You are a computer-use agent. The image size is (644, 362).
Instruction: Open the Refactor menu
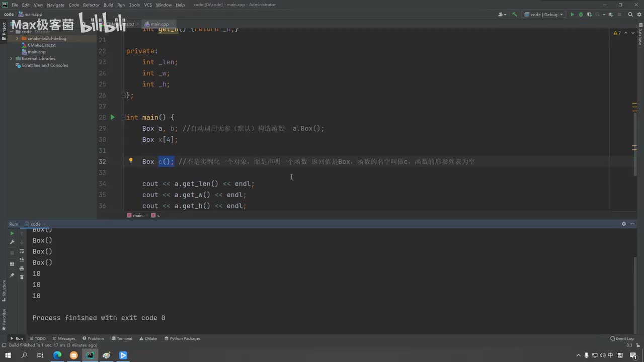coord(91,5)
